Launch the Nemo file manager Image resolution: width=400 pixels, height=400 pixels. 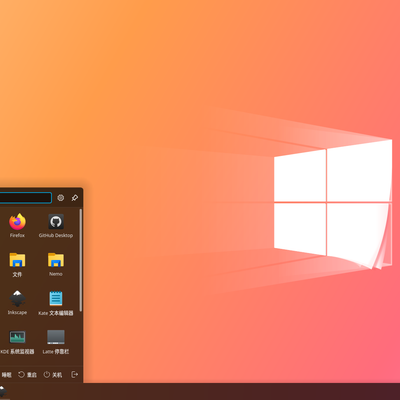point(56,265)
